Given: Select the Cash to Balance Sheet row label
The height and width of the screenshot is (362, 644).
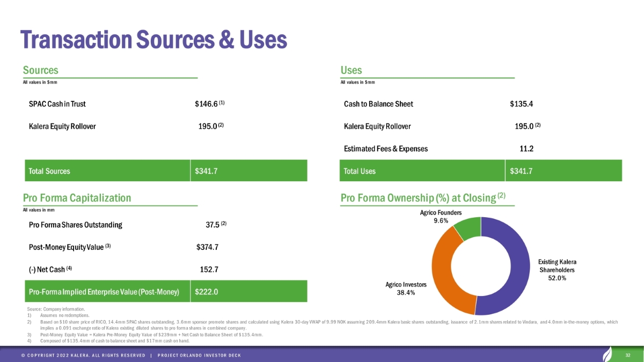Looking at the screenshot, I should click(378, 104).
